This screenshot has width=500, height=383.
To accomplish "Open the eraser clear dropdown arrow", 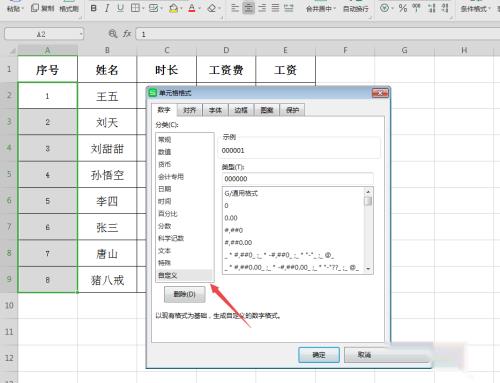I will point(220,8).
